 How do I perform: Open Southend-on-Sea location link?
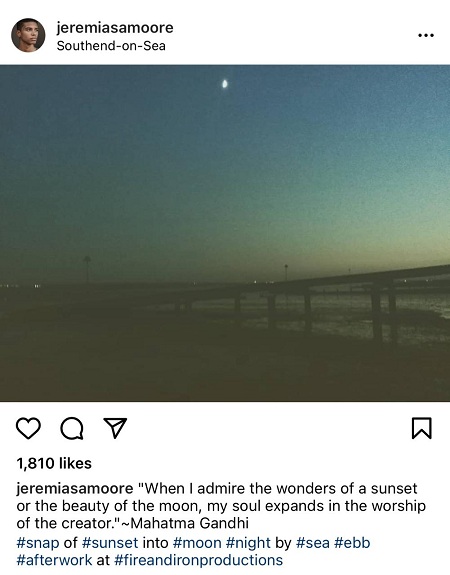point(111,46)
